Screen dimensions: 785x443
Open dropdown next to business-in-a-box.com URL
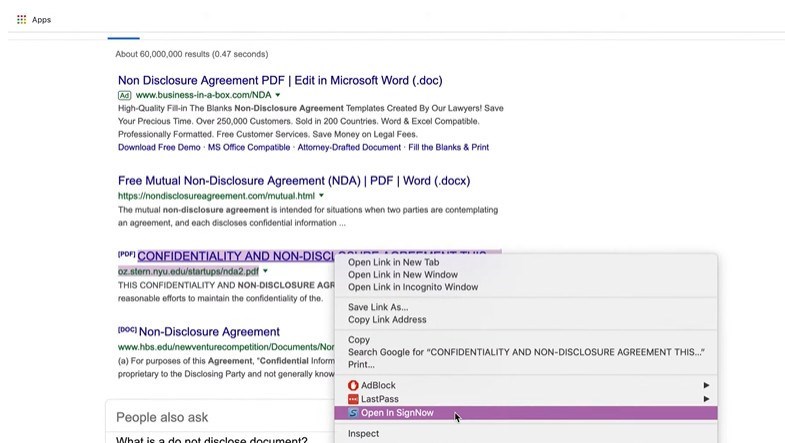278,95
